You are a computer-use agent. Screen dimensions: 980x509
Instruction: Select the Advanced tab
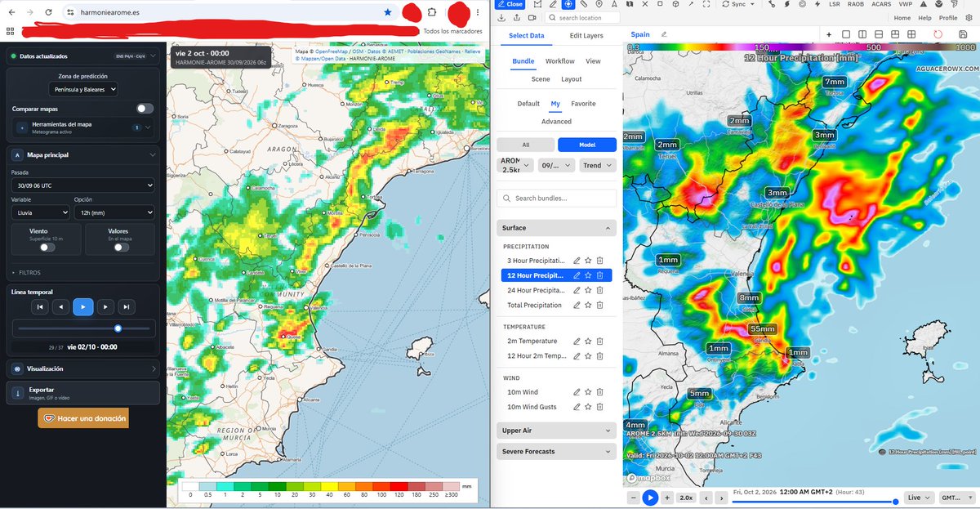(556, 122)
